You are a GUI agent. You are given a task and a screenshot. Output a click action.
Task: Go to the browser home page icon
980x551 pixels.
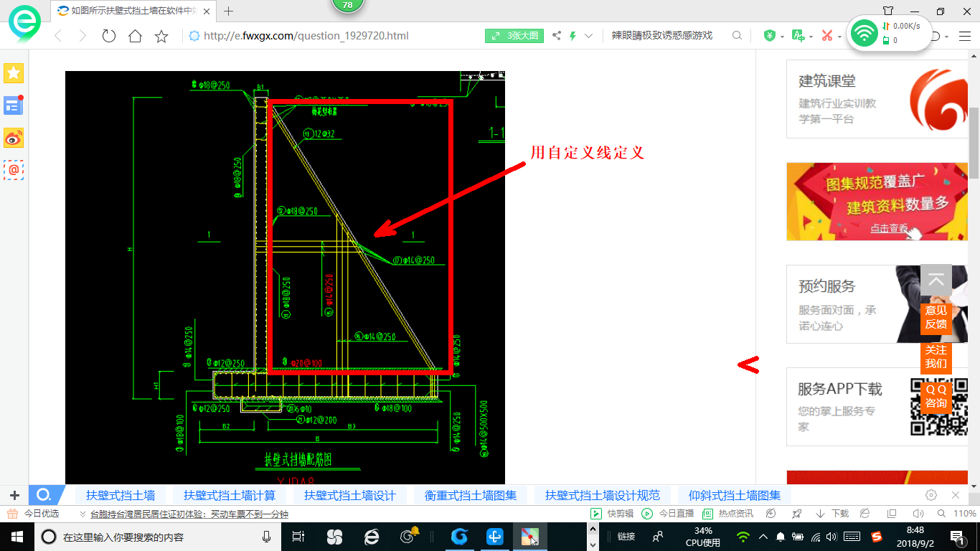click(135, 36)
